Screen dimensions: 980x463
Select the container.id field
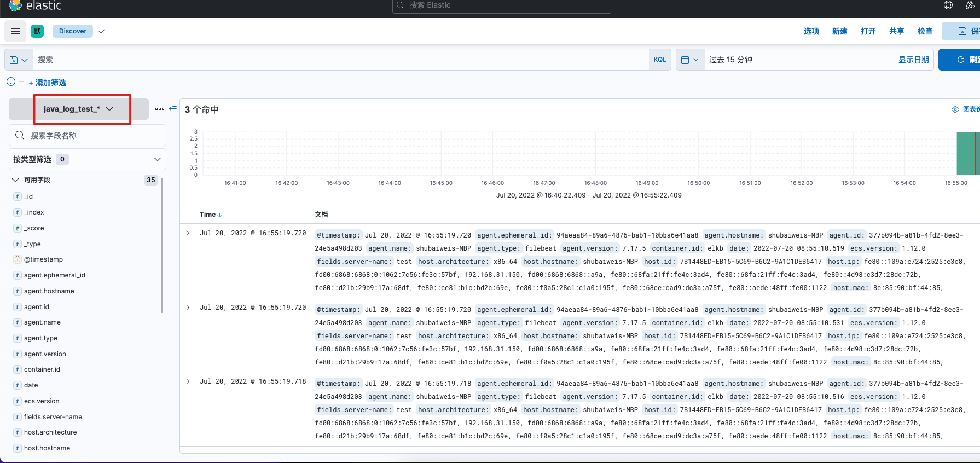click(42, 369)
